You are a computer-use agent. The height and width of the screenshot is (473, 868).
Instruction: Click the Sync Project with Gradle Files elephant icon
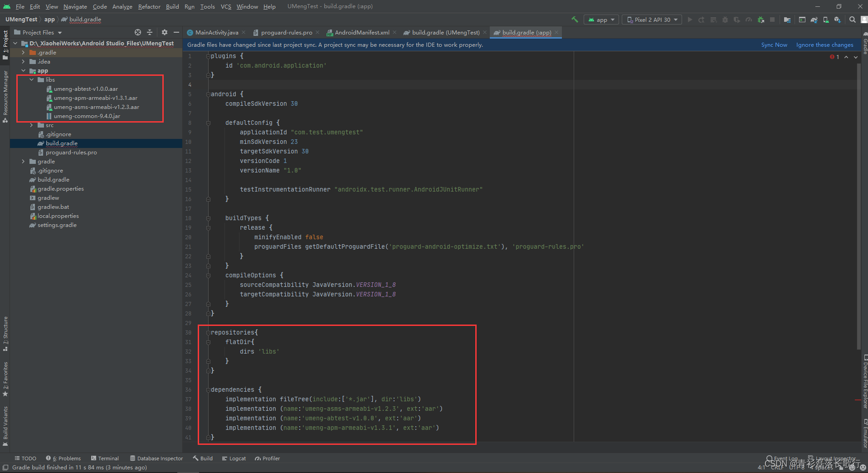[814, 20]
